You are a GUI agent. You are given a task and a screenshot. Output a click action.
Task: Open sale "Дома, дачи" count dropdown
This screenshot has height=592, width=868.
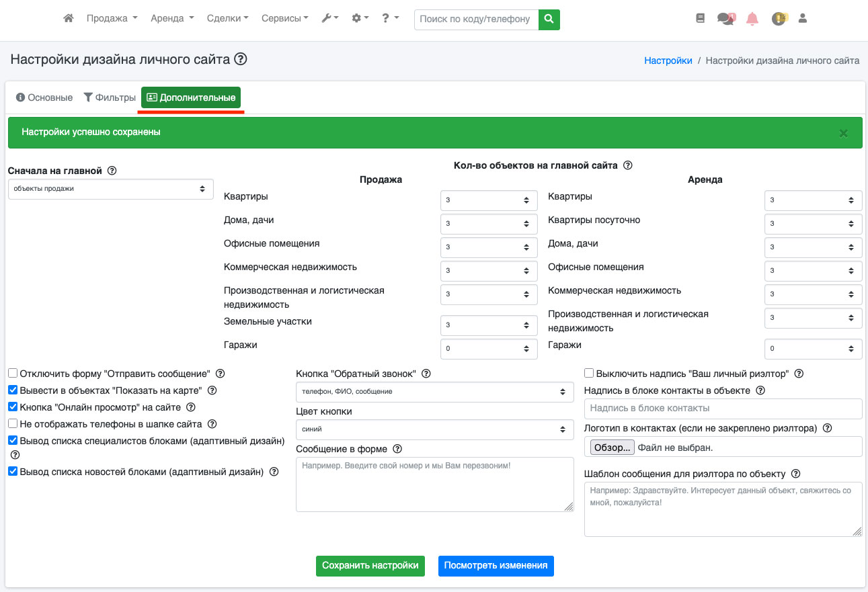pos(489,224)
